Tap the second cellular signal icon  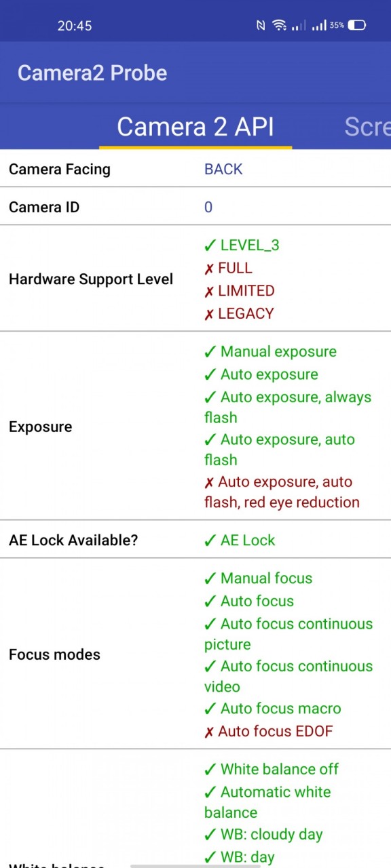[x=319, y=26]
